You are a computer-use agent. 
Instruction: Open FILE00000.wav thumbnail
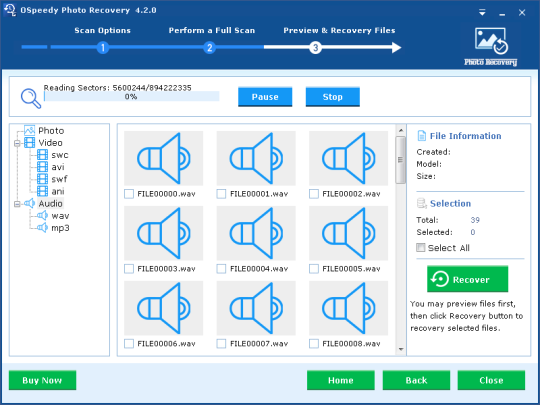(x=164, y=158)
